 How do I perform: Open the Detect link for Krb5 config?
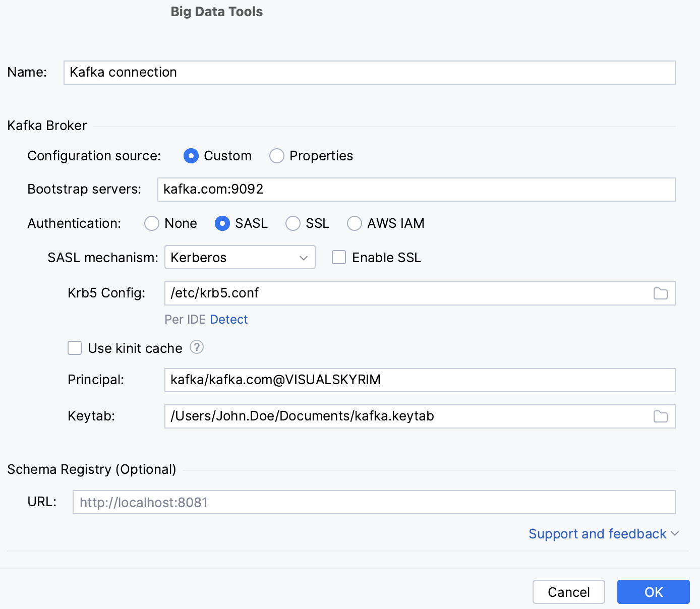click(229, 319)
